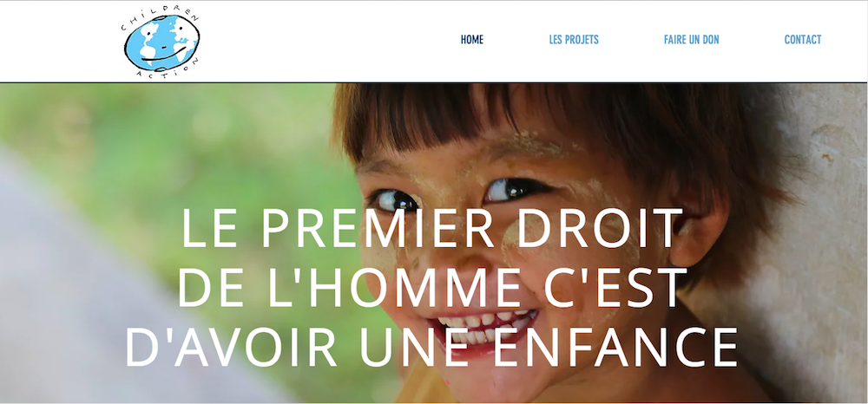The image size is (868, 404).
Task: Click the word 'PREMIER' in the headline
Action: [x=378, y=228]
